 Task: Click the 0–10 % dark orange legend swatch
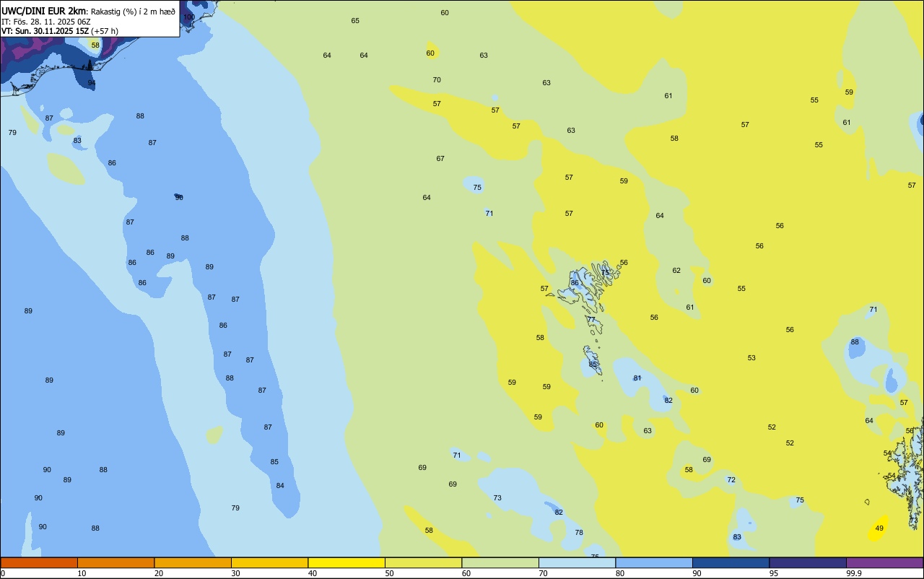[39, 562]
